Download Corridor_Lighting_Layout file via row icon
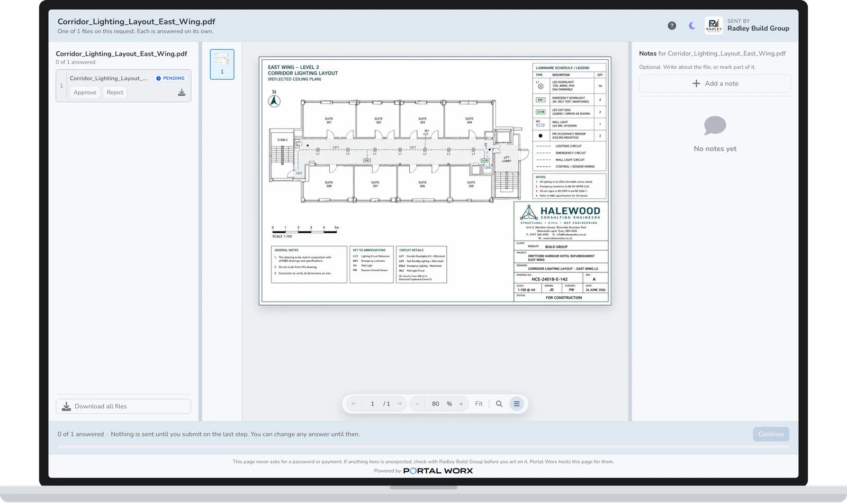This screenshot has width=847, height=504. coord(182,93)
